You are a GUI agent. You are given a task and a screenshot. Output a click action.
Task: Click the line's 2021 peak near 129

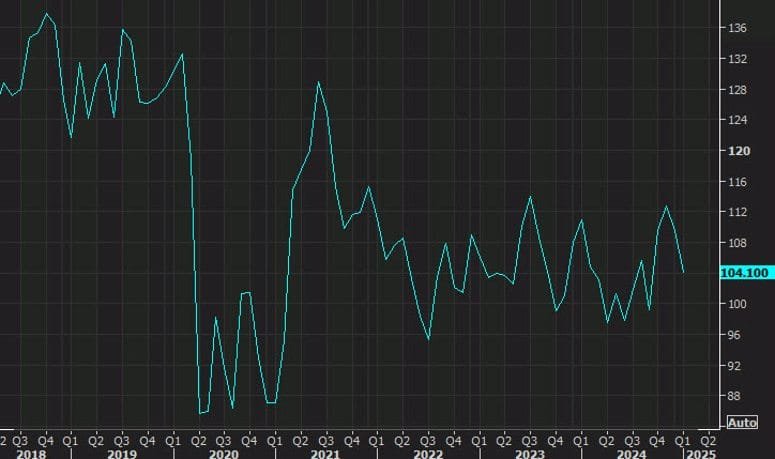318,82
